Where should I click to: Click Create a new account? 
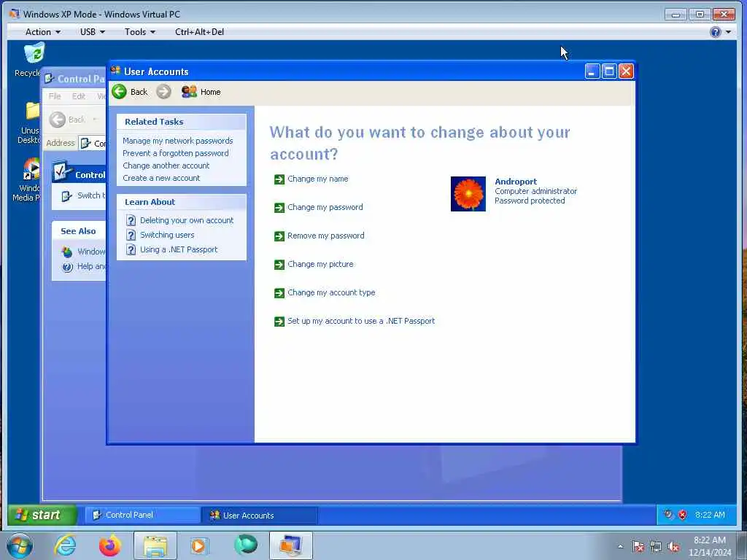161,178
